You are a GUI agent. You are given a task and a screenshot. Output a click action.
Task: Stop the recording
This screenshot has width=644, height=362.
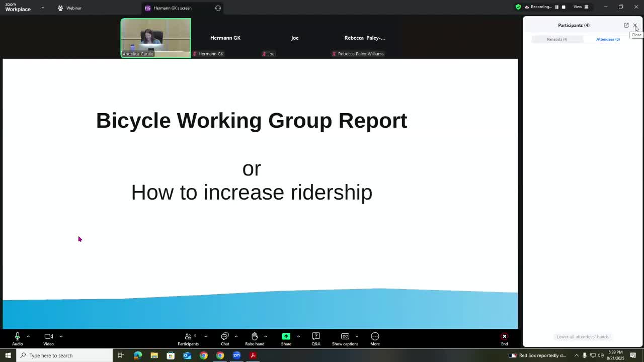(x=563, y=7)
